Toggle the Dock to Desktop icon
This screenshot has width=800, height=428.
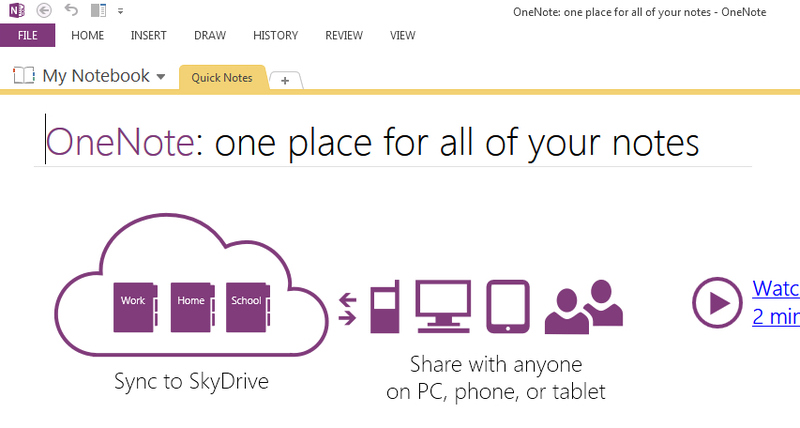(98, 10)
